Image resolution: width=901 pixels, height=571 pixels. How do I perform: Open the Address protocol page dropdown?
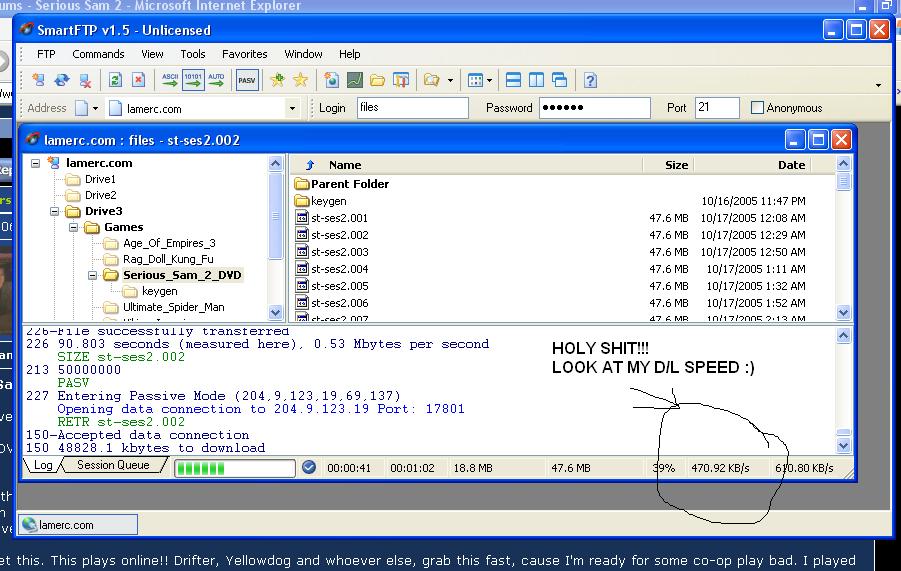95,108
